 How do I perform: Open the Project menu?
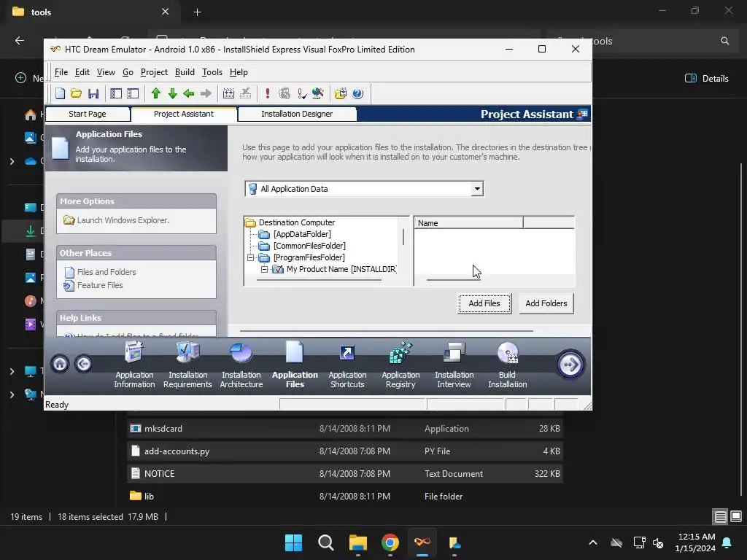tap(154, 72)
